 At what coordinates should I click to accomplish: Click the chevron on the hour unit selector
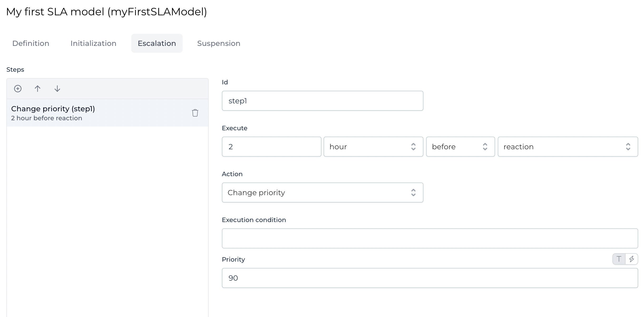click(x=414, y=147)
